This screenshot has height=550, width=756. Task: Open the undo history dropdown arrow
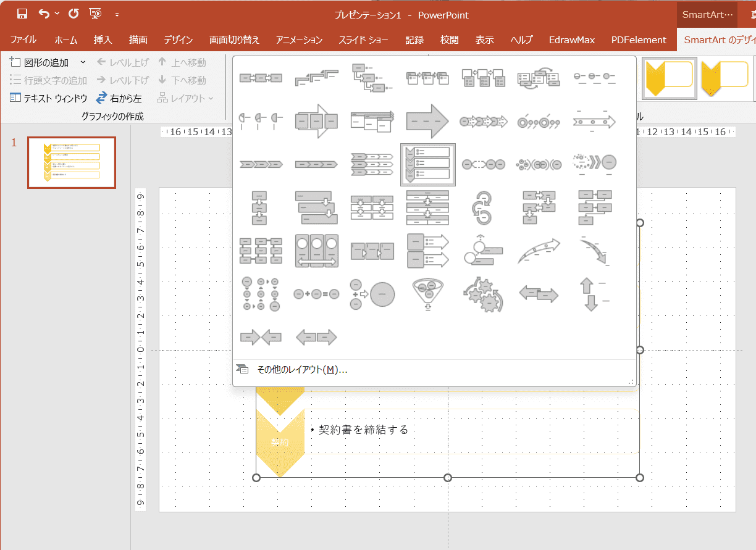click(x=57, y=14)
